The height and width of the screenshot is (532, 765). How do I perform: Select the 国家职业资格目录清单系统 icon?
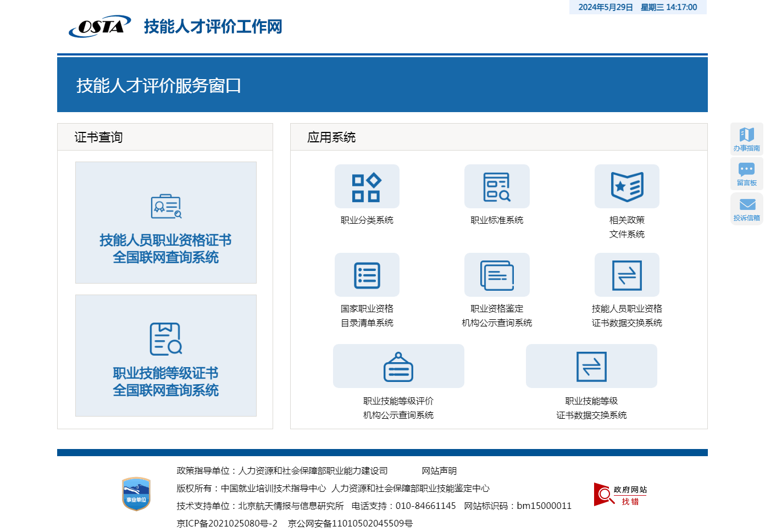(367, 275)
